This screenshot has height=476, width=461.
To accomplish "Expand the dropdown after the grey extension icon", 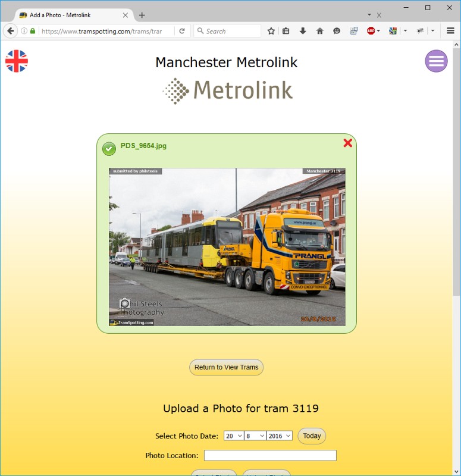I will pos(433,31).
